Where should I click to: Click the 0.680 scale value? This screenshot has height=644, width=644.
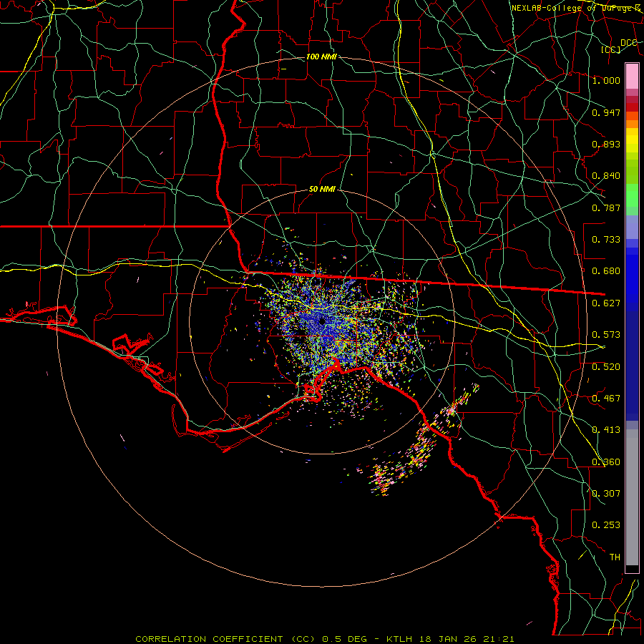click(606, 271)
